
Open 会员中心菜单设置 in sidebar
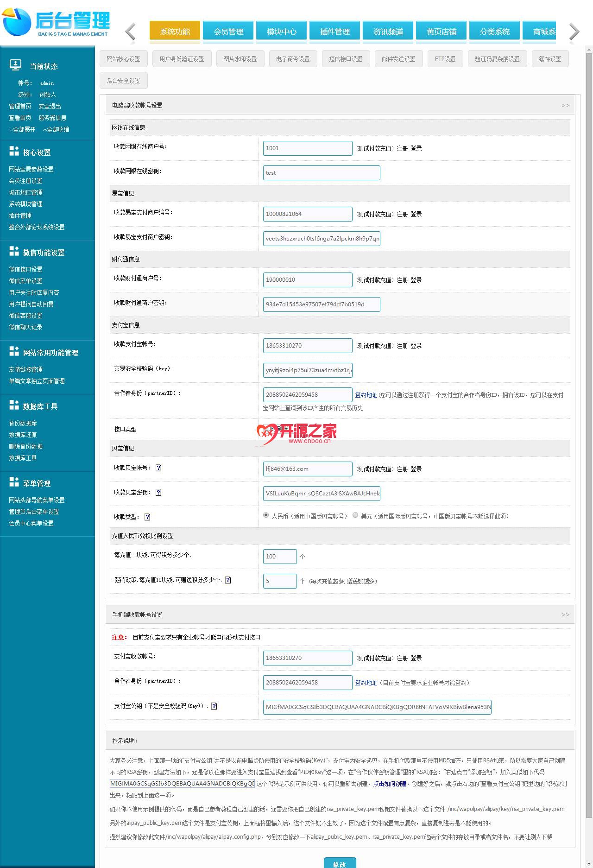[x=31, y=524]
